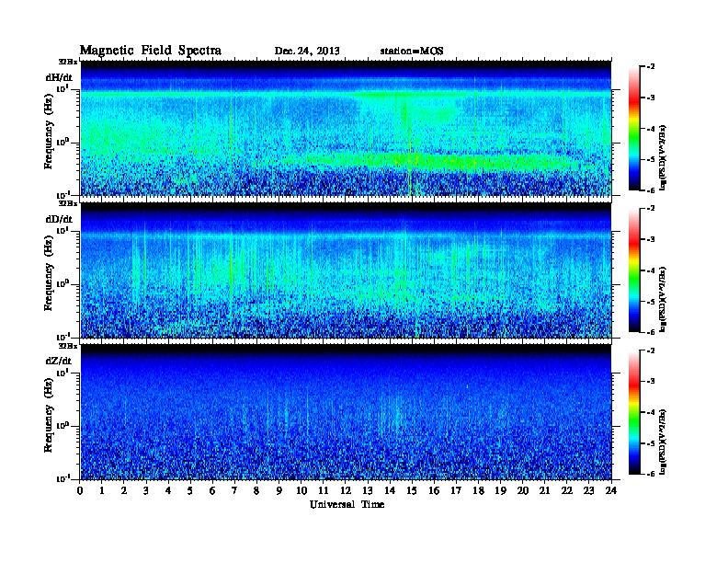Click the hour '21' tick label
728x563 pixels.
tap(544, 490)
